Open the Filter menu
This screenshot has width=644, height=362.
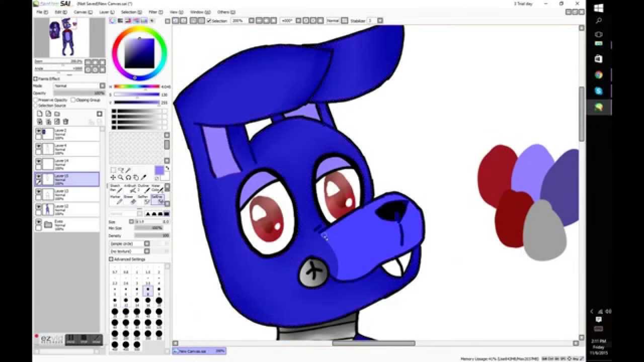point(155,12)
